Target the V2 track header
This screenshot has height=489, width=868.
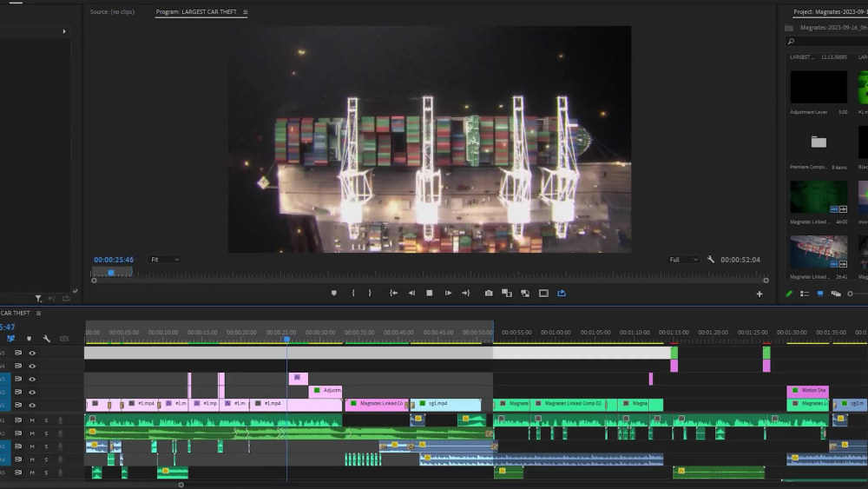3,392
